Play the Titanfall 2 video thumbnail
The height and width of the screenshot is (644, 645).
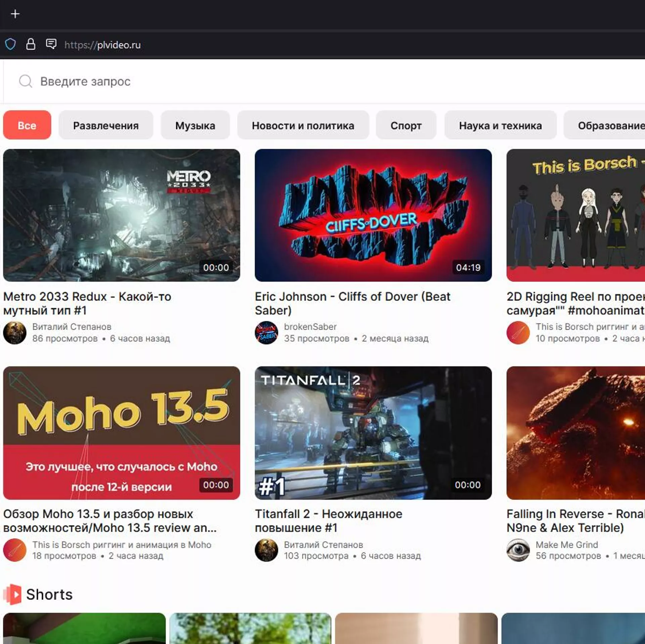tap(373, 433)
